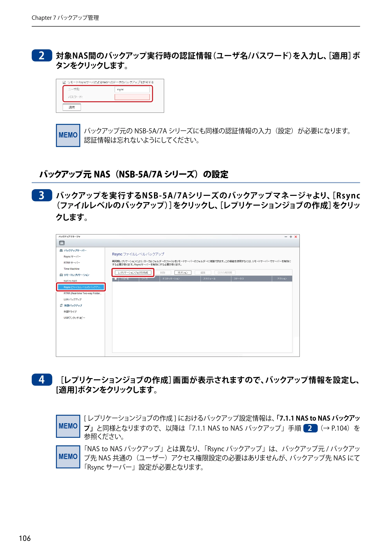Click the デスティネーション column header
The width and height of the screenshot is (392, 554).
coord(180,279)
